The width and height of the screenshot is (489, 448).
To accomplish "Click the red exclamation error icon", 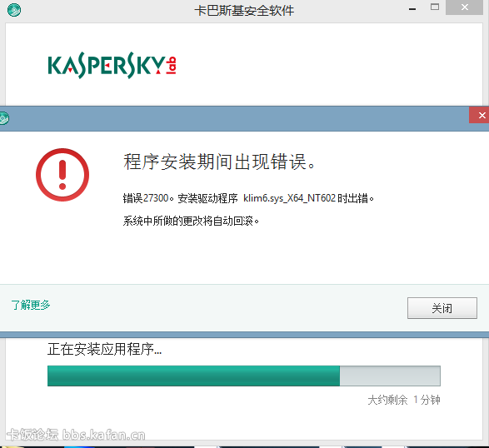I will (62, 175).
